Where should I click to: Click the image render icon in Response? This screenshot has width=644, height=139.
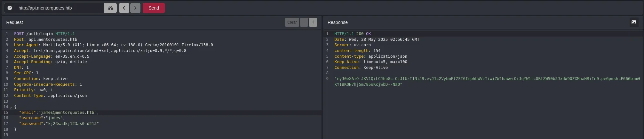tap(633, 22)
